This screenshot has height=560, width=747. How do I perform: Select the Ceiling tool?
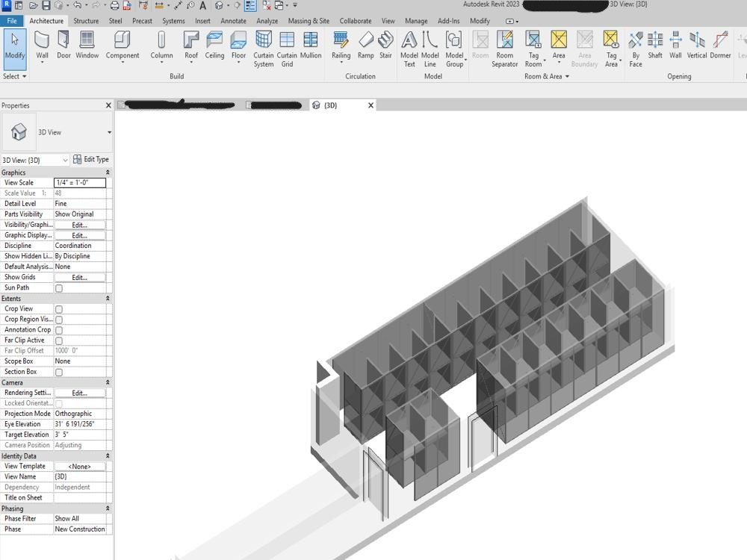coord(214,46)
